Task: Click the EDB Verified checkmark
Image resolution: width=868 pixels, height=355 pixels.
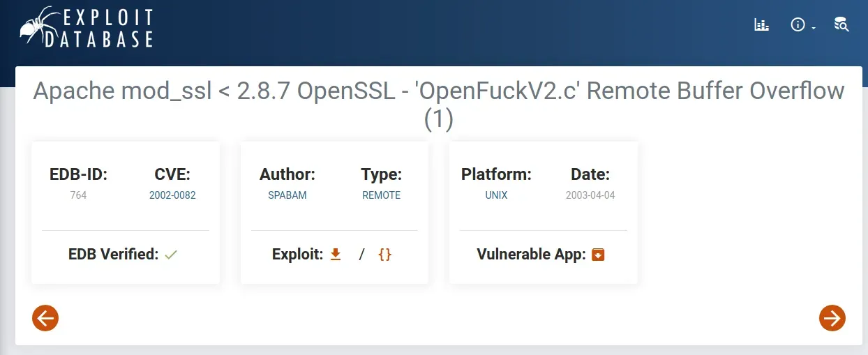Action: [x=171, y=255]
